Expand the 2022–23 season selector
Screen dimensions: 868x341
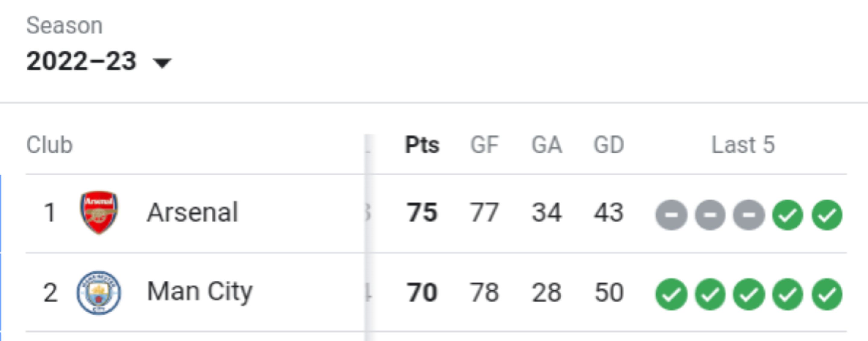click(x=99, y=61)
